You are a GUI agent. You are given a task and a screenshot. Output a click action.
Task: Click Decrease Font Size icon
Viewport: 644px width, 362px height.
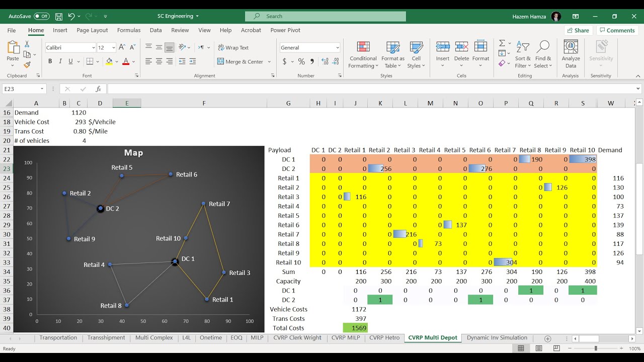(133, 47)
